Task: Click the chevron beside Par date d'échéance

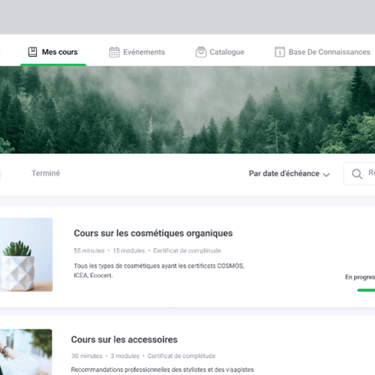Action: [x=326, y=174]
